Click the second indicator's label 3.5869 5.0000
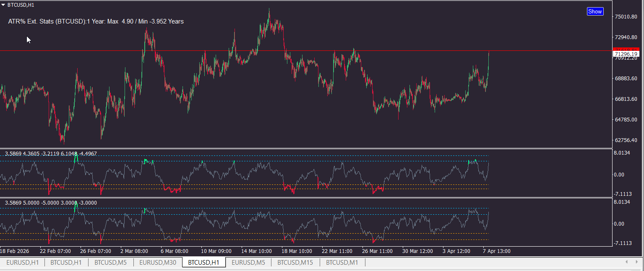Viewport: 644px width, 271px height. click(x=51, y=203)
